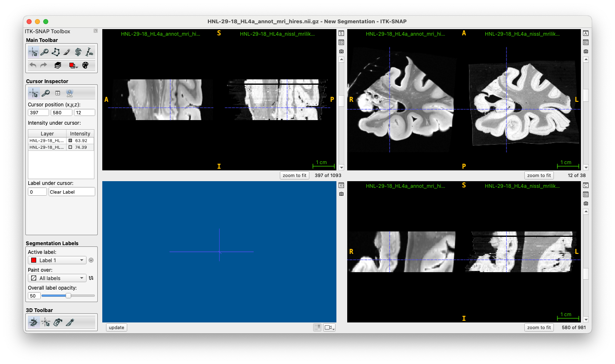Toggle layer layout in axial view

[586, 42]
